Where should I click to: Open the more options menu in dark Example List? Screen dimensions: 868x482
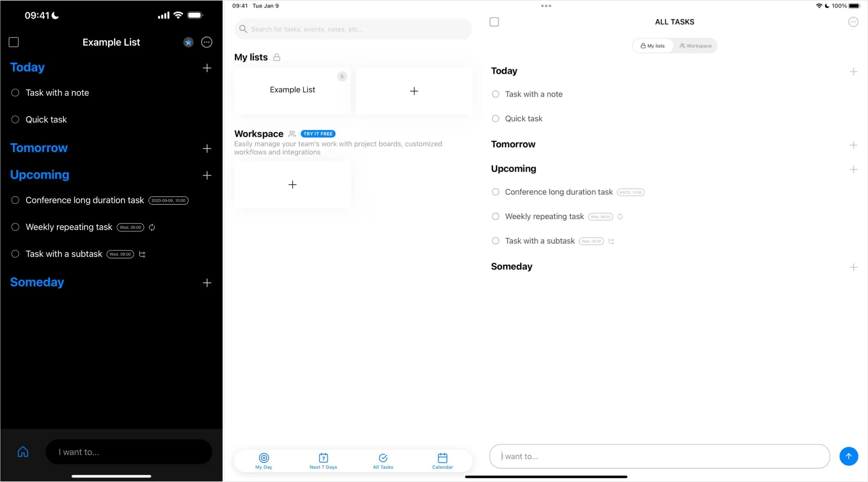click(207, 42)
